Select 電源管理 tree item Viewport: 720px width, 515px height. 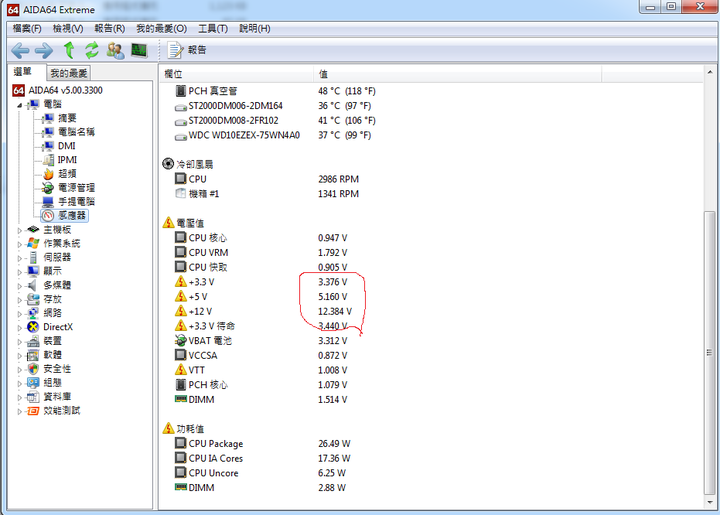click(76, 187)
